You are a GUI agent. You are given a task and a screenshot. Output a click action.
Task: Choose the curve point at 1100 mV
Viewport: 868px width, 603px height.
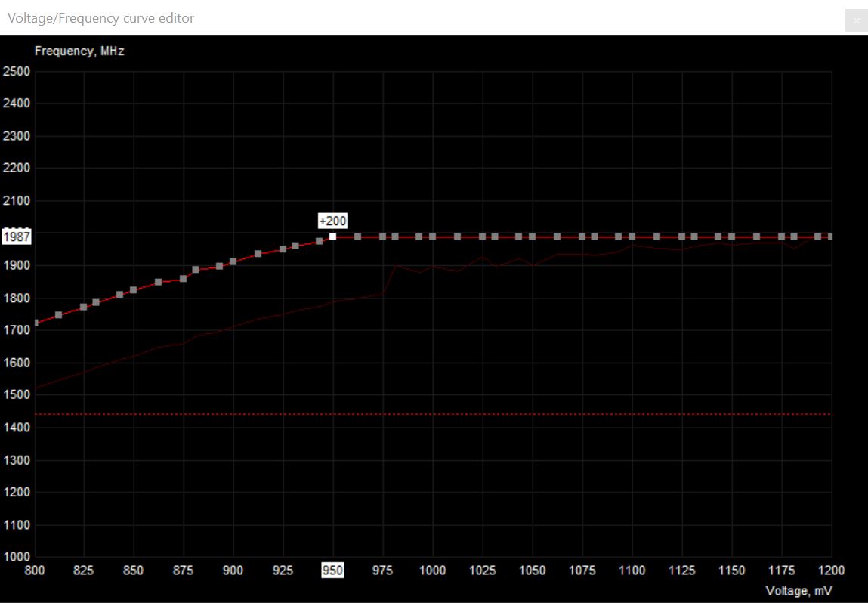632,237
